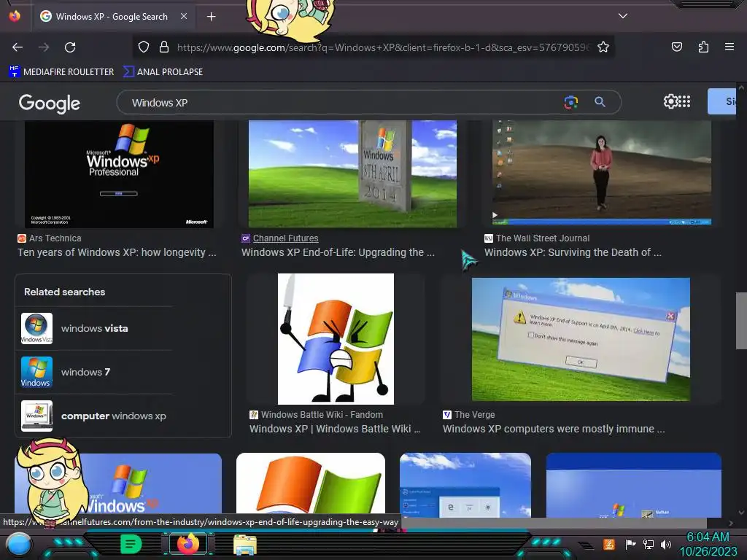Search by image with Google Lens icon
The width and height of the screenshot is (747, 560).
570,102
